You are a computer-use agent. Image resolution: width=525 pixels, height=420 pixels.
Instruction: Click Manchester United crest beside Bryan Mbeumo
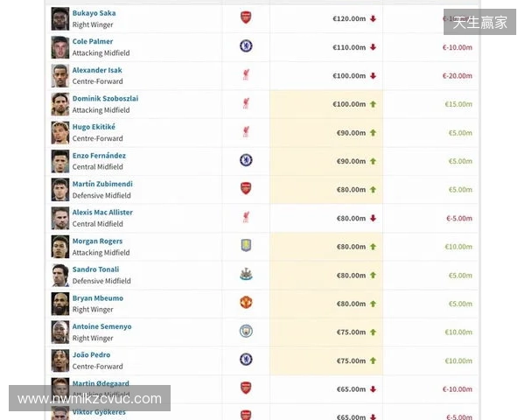(246, 303)
